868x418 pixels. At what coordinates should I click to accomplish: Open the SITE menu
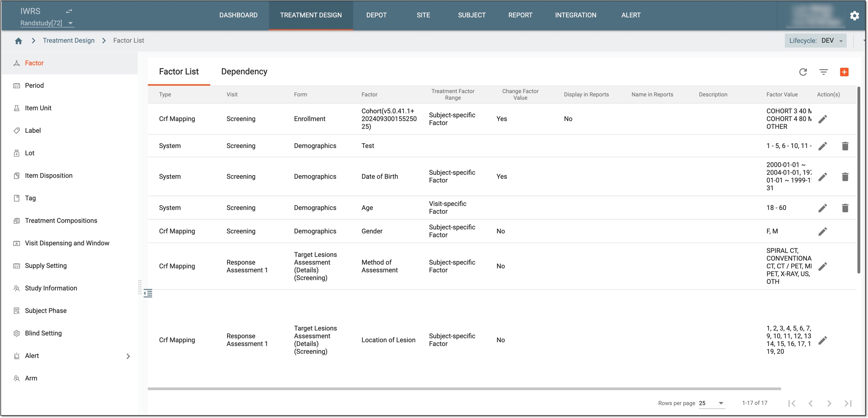[423, 15]
